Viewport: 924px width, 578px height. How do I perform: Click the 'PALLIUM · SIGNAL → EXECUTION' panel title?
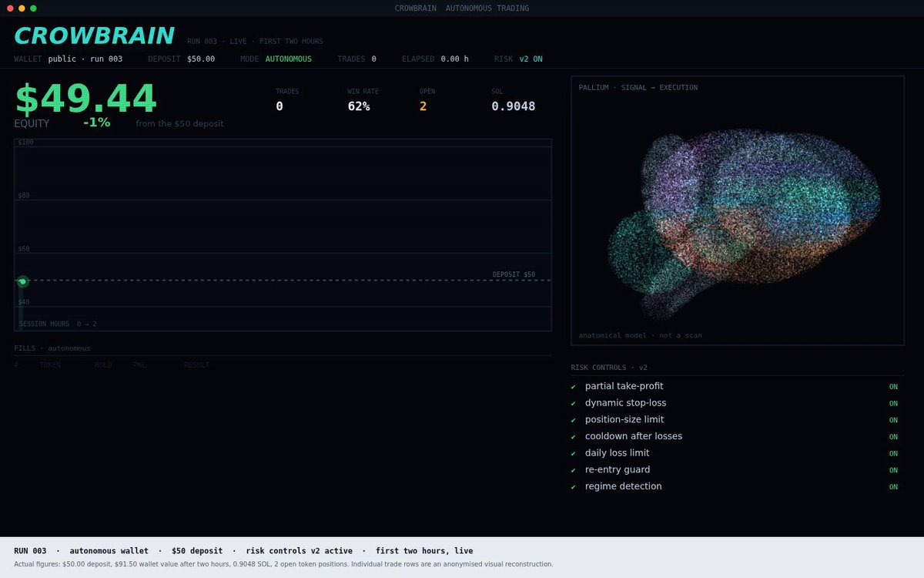pyautogui.click(x=638, y=88)
